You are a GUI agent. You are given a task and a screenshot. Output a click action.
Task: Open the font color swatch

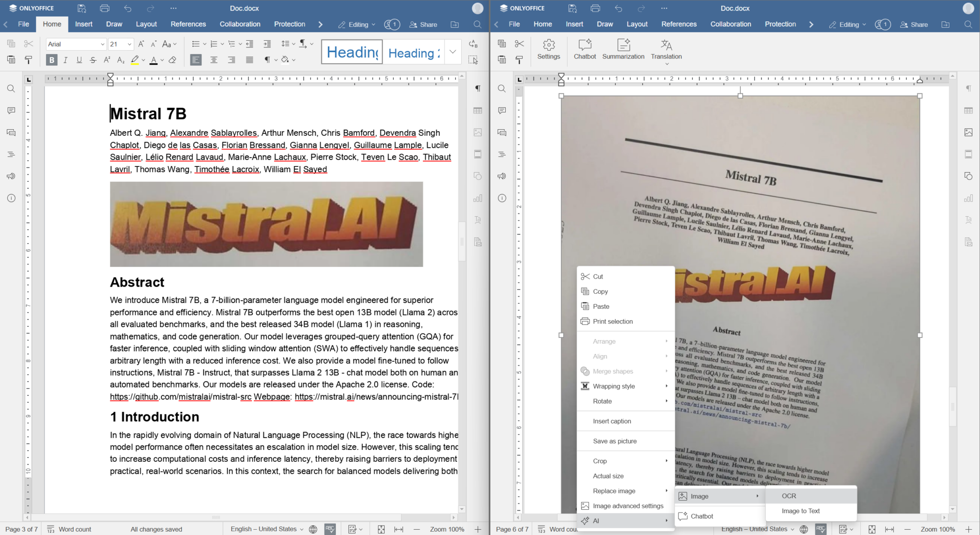pyautogui.click(x=161, y=59)
